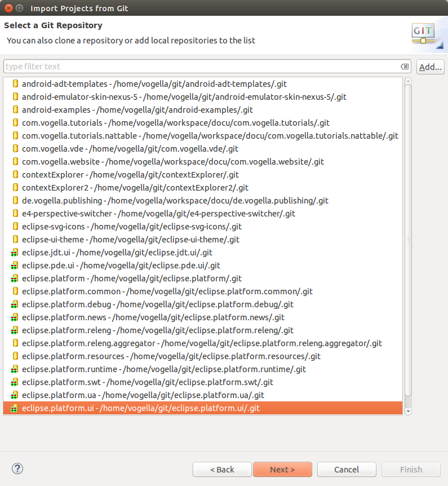
Task: Click the eclipse.platform.news repository icon
Action: pos(14,317)
